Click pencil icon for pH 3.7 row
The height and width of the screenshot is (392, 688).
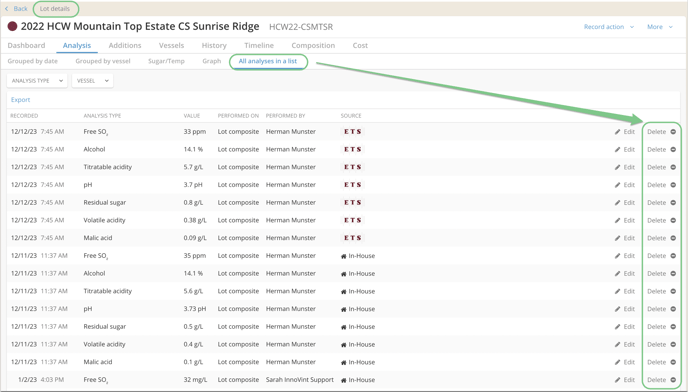(x=617, y=185)
